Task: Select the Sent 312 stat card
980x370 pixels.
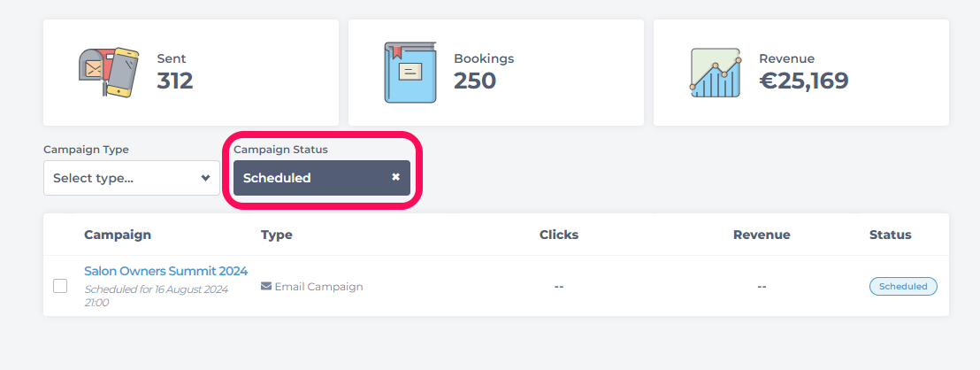Action: [191, 73]
